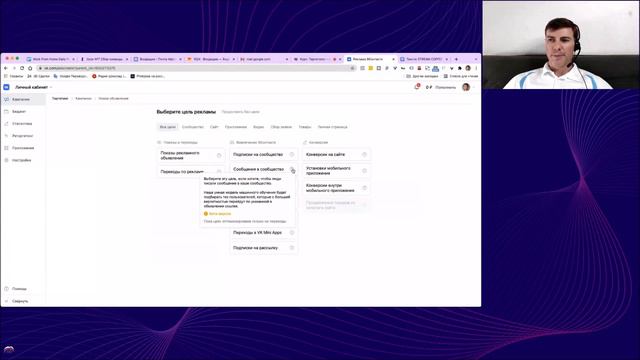The height and width of the screenshot is (360, 640).
Task: Click the browser address bar
Action: click(x=196, y=68)
